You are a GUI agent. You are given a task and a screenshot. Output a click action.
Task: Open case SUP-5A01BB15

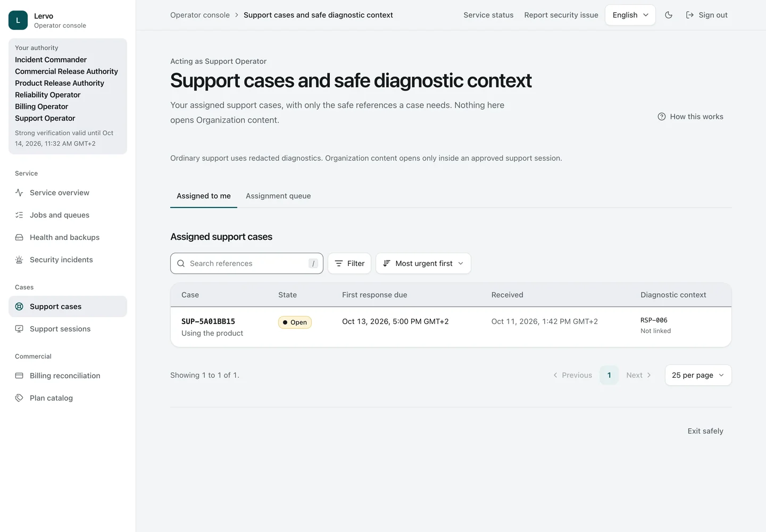point(208,321)
